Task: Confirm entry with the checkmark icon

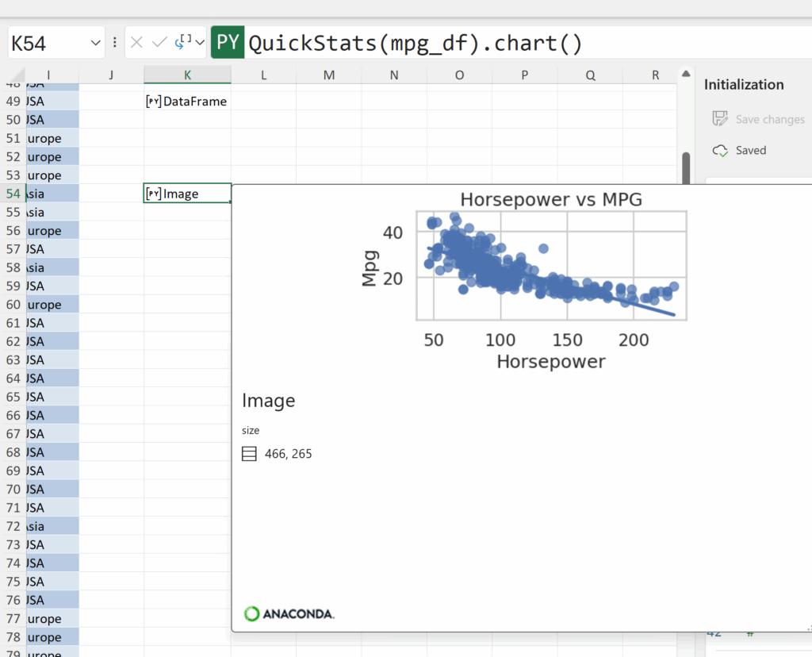Action: [159, 42]
